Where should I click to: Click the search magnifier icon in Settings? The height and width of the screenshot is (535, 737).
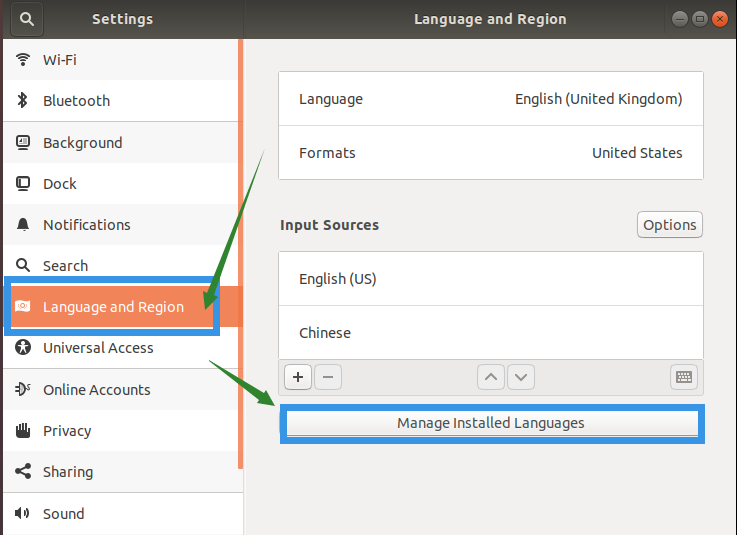coord(24,19)
